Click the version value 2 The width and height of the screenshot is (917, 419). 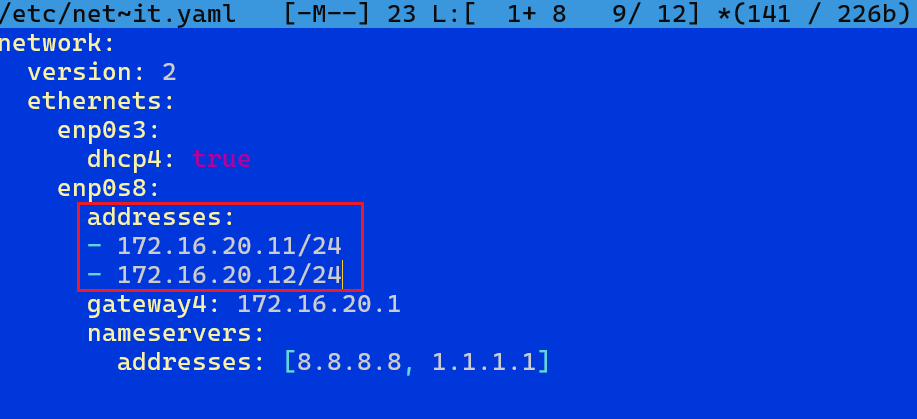pyautogui.click(x=169, y=73)
